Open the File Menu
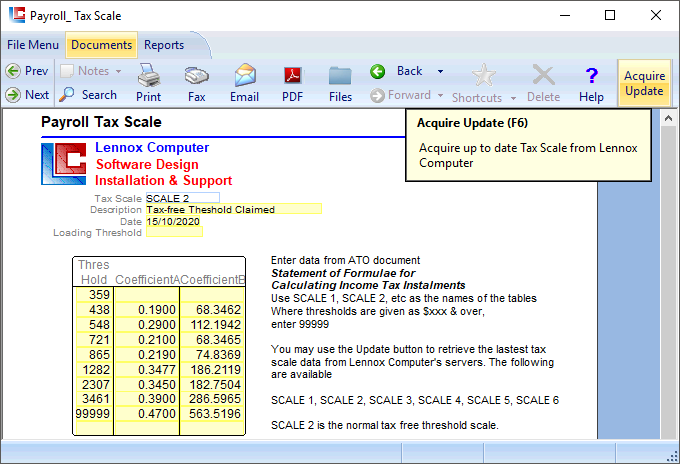 (x=33, y=45)
